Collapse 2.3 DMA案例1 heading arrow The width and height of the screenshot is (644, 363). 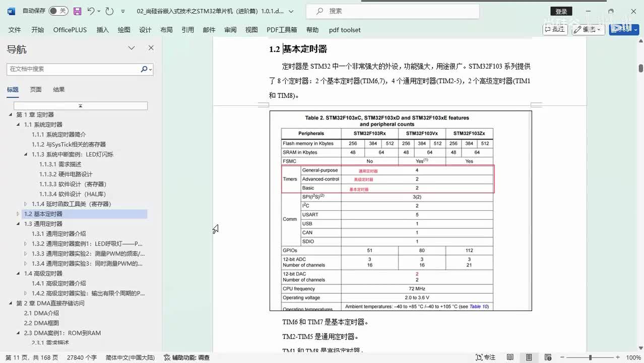[19, 333]
